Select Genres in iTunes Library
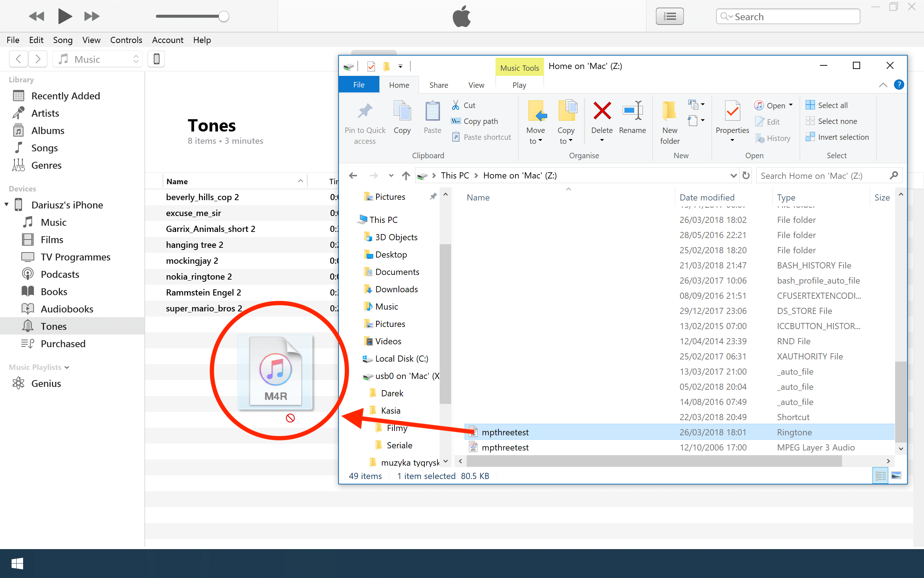The width and height of the screenshot is (924, 578). [46, 165]
